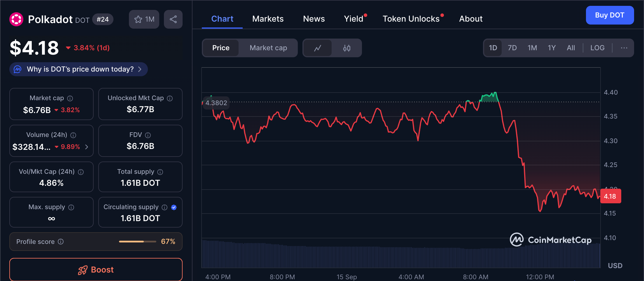Open info icon next to Total supply
Screen dimensions: 644x281
pyautogui.click(x=160, y=172)
